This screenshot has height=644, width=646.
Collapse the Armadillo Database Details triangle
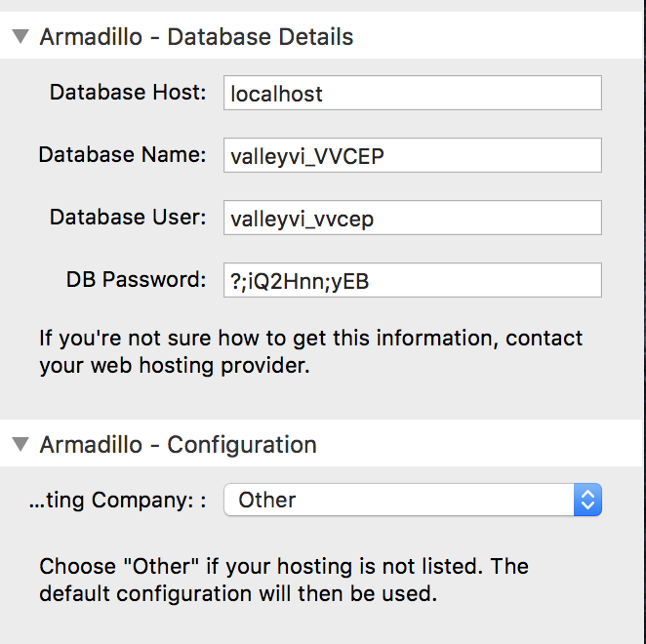click(x=20, y=36)
